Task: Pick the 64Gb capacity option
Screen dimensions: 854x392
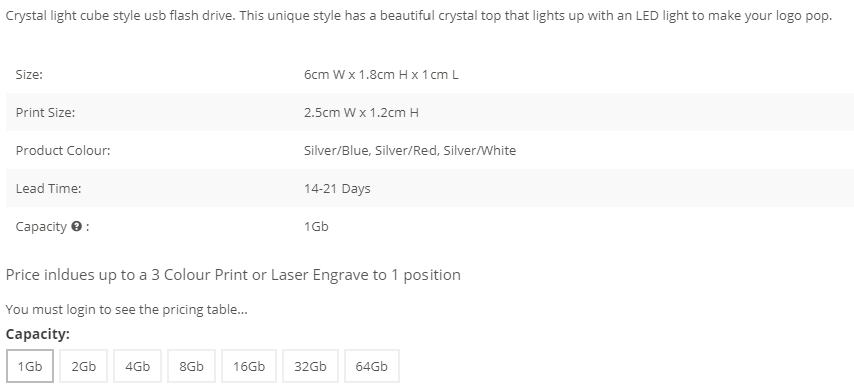Action: click(x=371, y=366)
